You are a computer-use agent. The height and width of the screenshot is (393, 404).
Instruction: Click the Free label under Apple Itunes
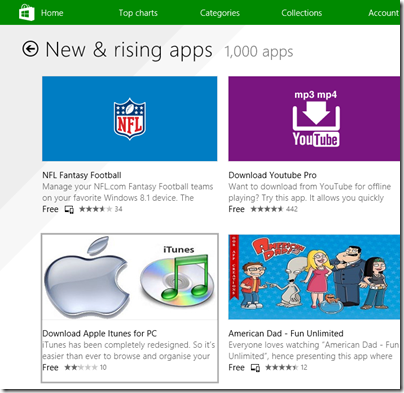coord(50,368)
